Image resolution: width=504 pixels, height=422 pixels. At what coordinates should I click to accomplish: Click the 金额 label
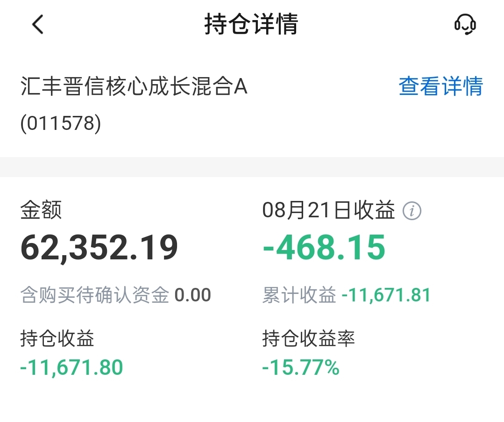[x=41, y=211]
